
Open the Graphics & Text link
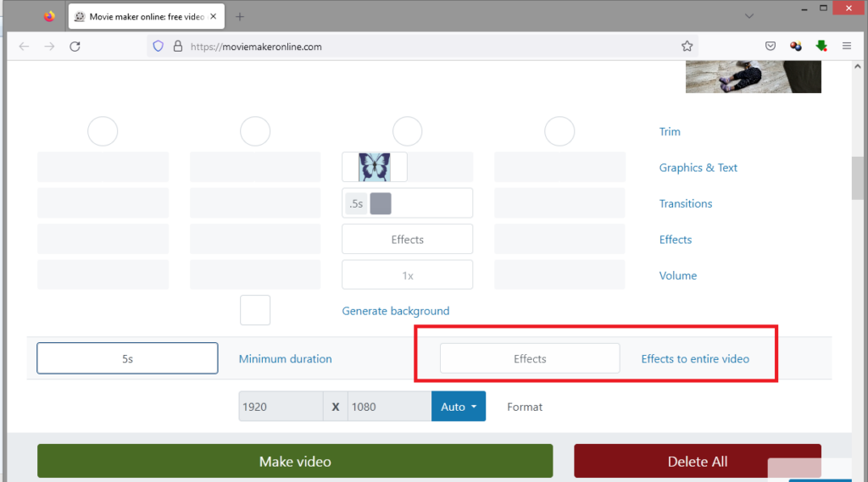(x=698, y=168)
